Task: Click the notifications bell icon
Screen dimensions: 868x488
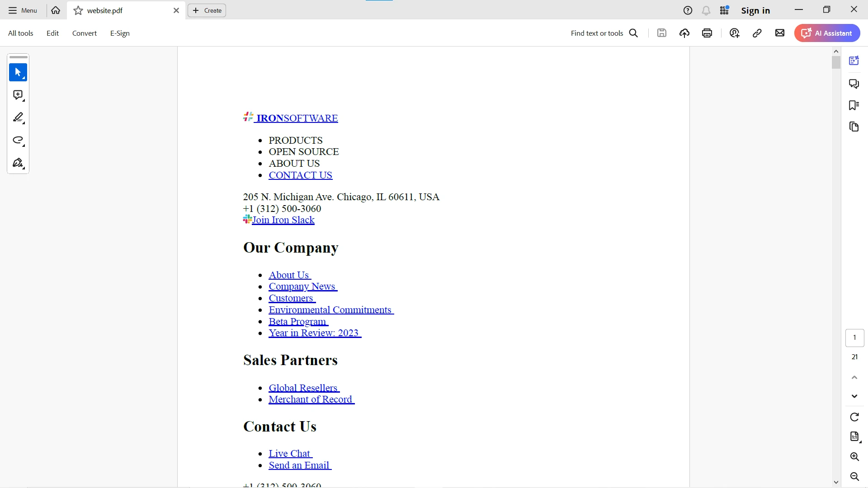Action: pyautogui.click(x=706, y=10)
